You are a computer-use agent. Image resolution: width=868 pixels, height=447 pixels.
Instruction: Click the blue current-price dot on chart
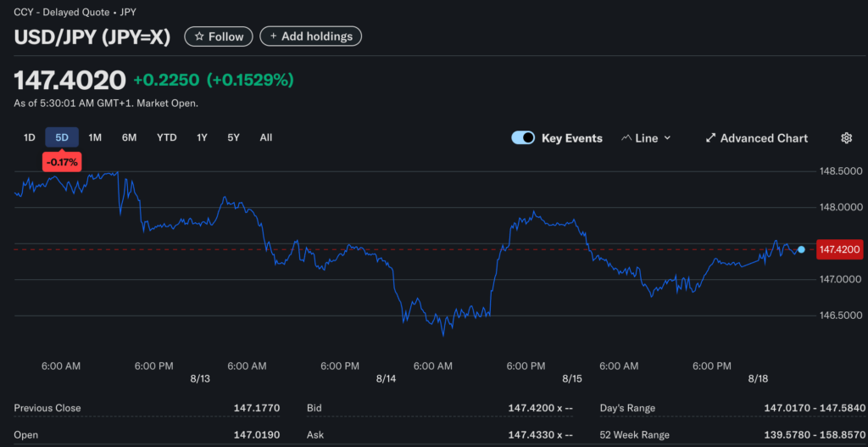coord(801,249)
